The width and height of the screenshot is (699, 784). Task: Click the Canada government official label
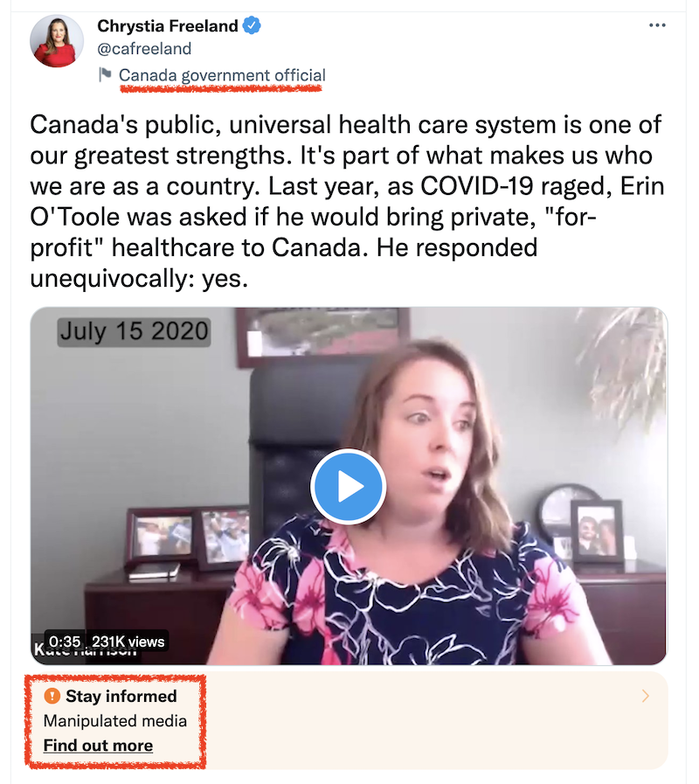pos(222,75)
